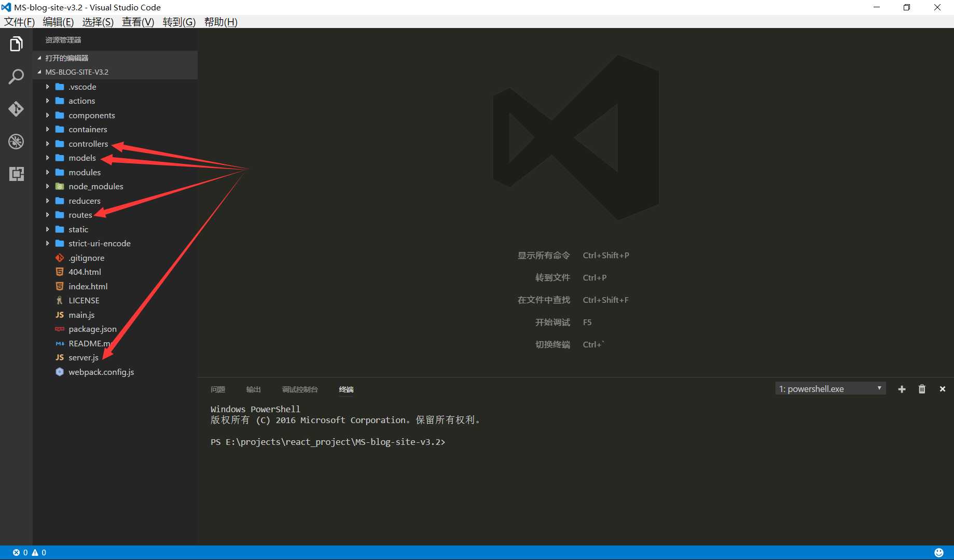Add a new terminal with plus icon
The height and width of the screenshot is (560, 954).
pyautogui.click(x=902, y=389)
